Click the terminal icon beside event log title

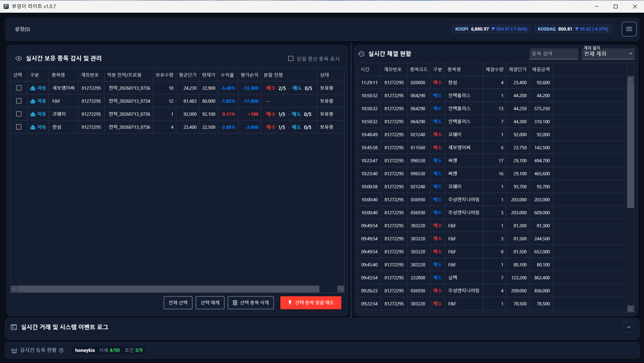pos(14,327)
